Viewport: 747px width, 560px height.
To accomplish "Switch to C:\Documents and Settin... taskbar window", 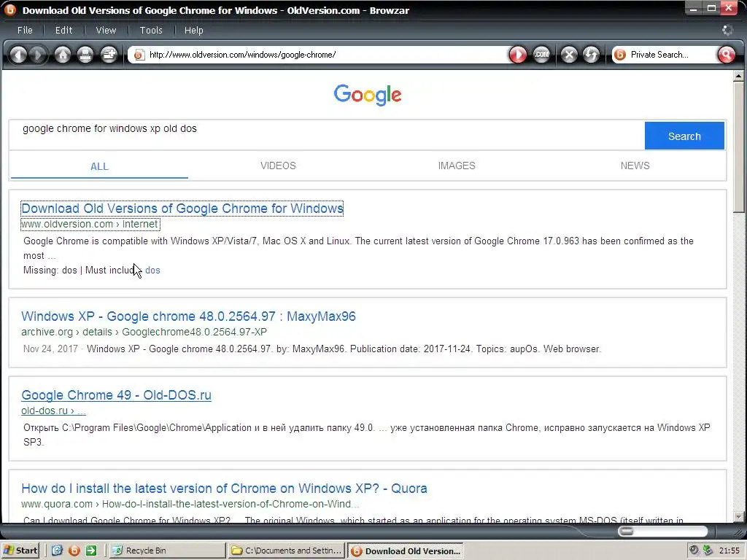I will [x=287, y=551].
